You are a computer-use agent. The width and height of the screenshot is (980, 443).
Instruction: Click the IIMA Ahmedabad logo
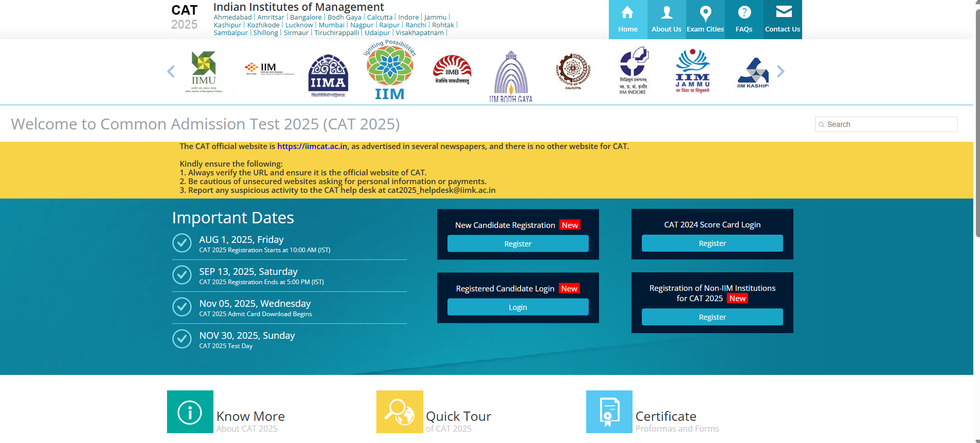click(328, 76)
